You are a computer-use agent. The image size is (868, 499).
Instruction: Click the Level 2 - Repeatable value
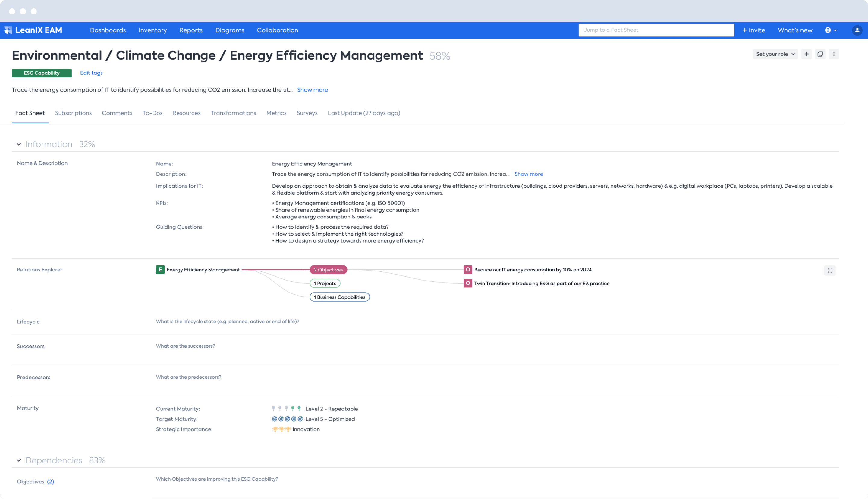(x=331, y=409)
